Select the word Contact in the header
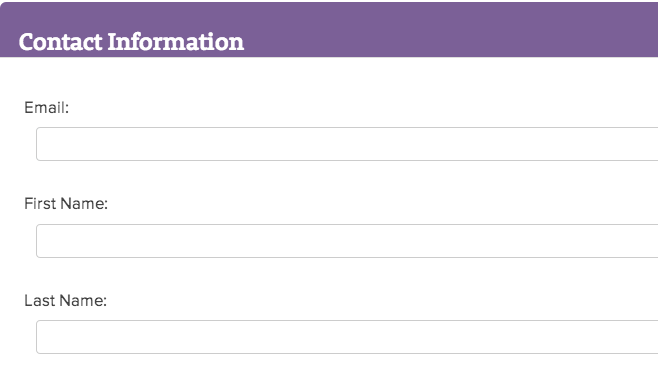This screenshot has width=658, height=374. pos(60,42)
